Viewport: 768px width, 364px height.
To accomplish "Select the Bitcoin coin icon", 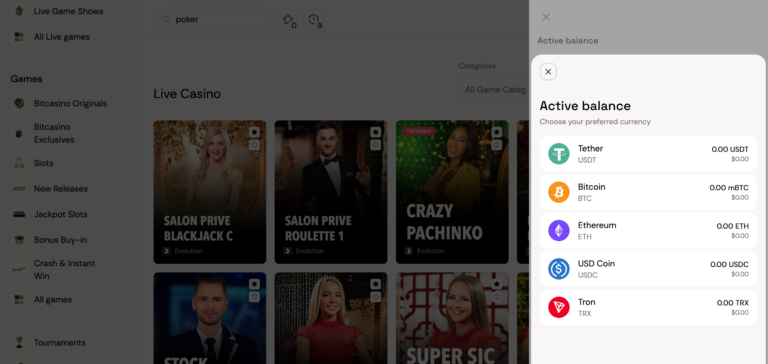I will (558, 192).
